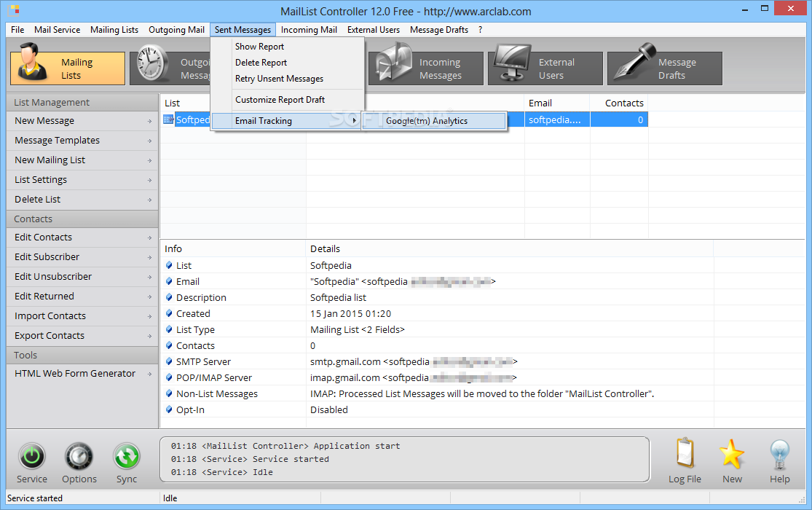The height and width of the screenshot is (510, 812).
Task: Expand the Import Contacts arrow
Action: pos(150,317)
